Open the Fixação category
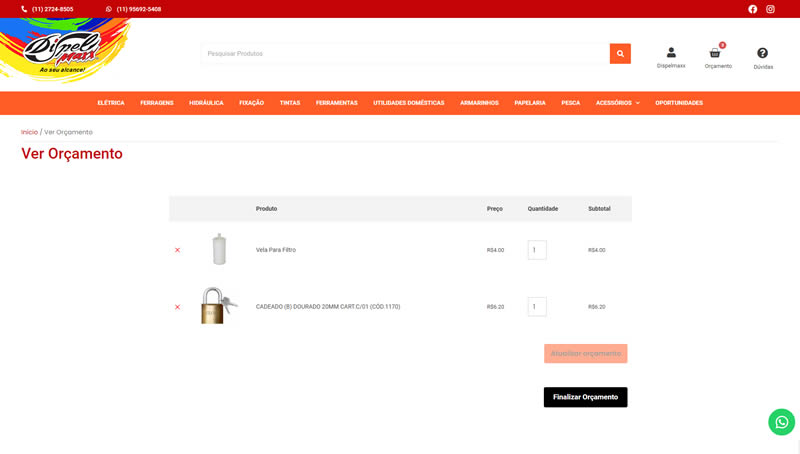The height and width of the screenshot is (454, 800). (x=252, y=103)
